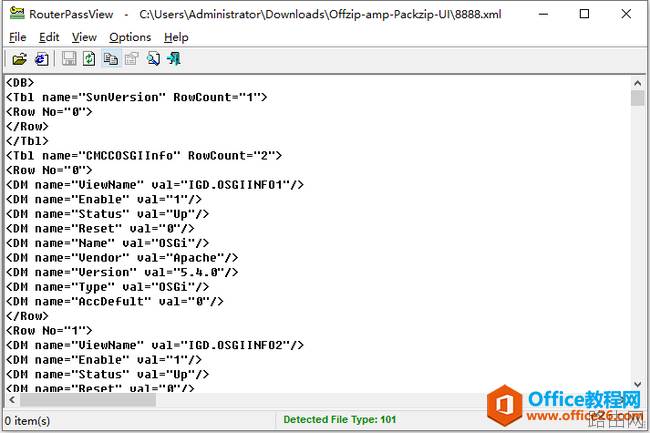Click the RouterPassView app icon in title bar
The width and height of the screenshot is (650, 433).
(17, 14)
